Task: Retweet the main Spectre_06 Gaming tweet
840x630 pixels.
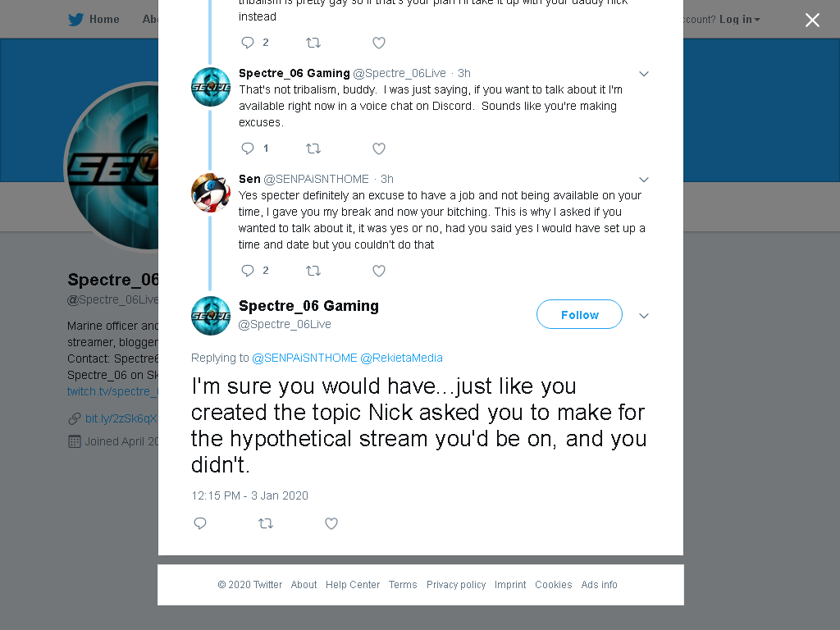Action: [266, 523]
